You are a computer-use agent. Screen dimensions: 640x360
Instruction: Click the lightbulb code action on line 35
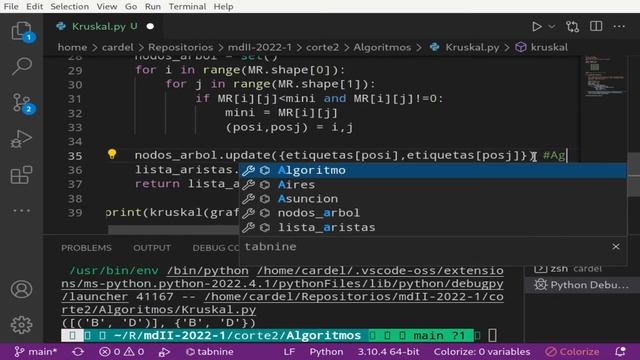(x=112, y=154)
